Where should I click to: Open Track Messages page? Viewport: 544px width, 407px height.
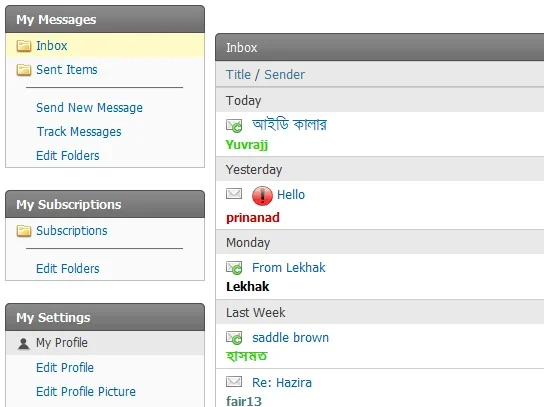coord(79,132)
